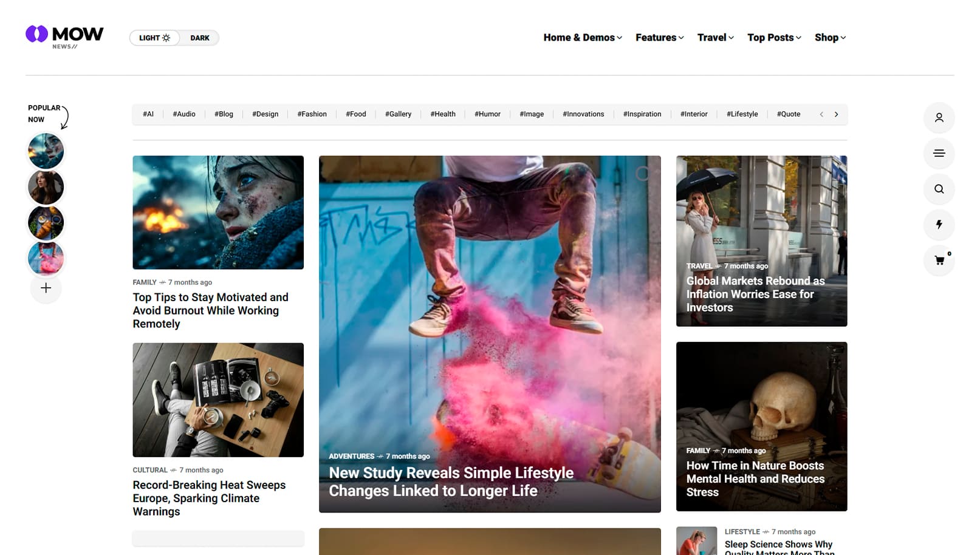Click the lightning bolt trending icon
Image resolution: width=980 pixels, height=555 pixels.
939,224
